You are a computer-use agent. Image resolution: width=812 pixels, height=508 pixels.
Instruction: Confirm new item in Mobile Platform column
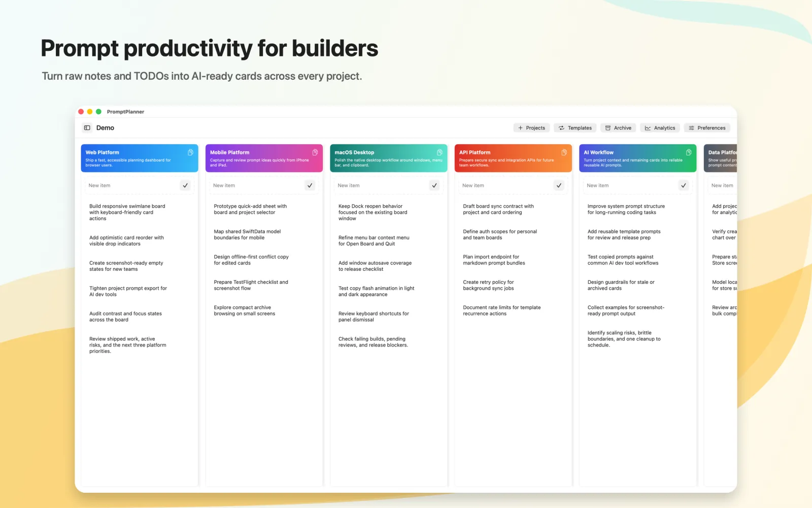(x=310, y=185)
